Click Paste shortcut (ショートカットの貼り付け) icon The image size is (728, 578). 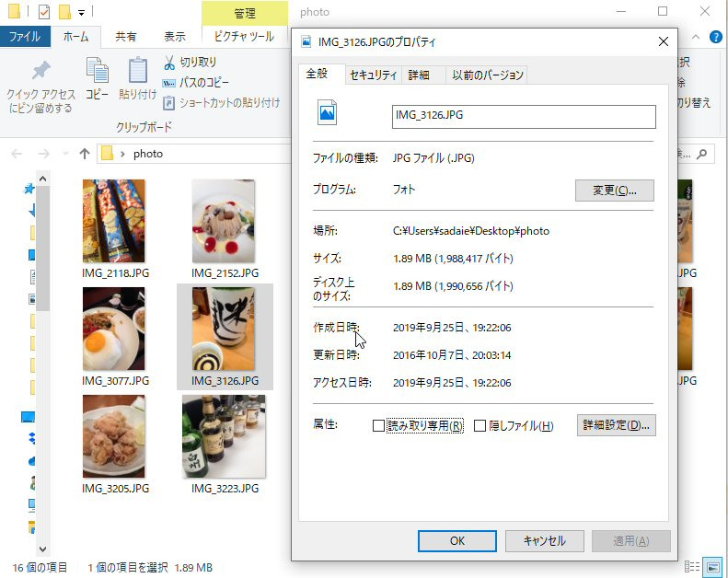click(x=168, y=102)
